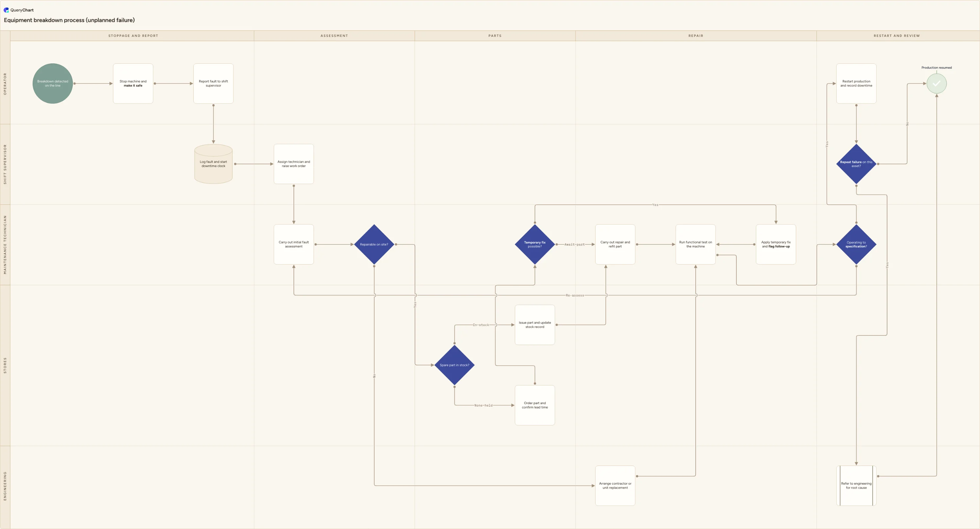980x529 pixels.
Task: Click the 'Await-part' edge label
Action: tap(575, 244)
